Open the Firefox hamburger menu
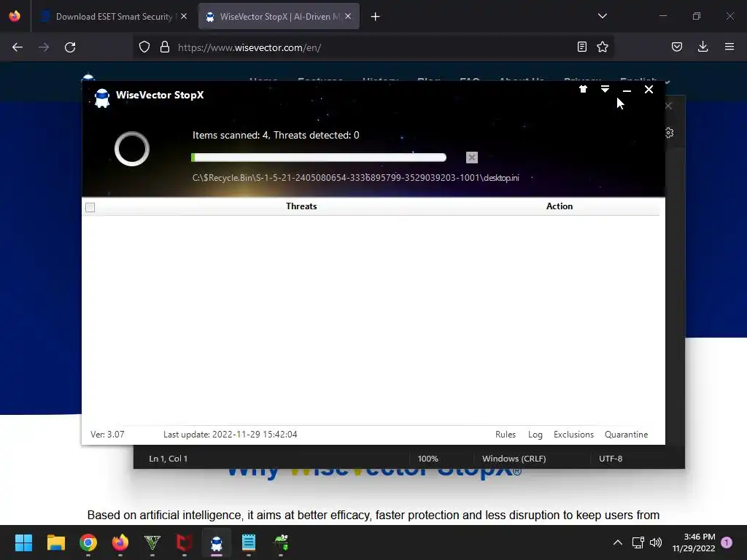747x560 pixels. pos(729,47)
